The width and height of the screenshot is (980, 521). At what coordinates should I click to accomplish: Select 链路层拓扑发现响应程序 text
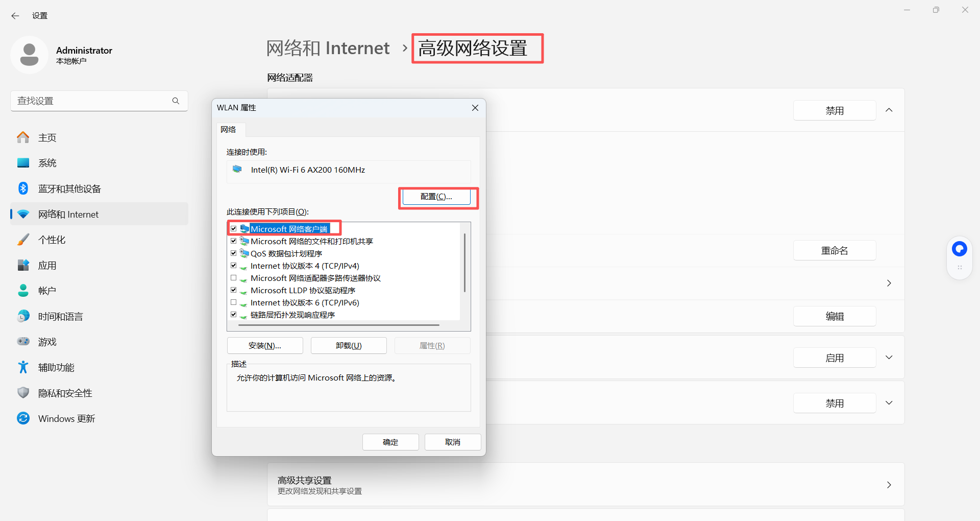(x=292, y=315)
